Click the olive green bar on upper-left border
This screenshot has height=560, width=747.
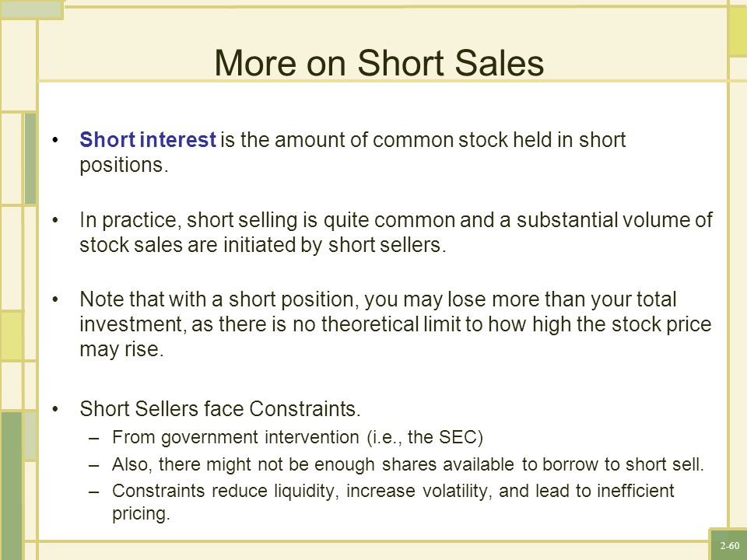(x=30, y=159)
